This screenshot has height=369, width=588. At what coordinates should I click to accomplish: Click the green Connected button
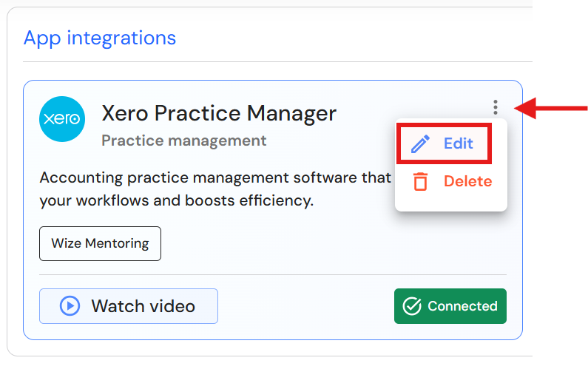pos(450,306)
